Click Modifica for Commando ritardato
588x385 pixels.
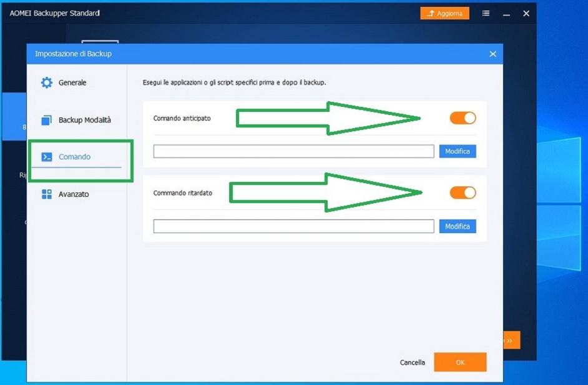pos(458,226)
